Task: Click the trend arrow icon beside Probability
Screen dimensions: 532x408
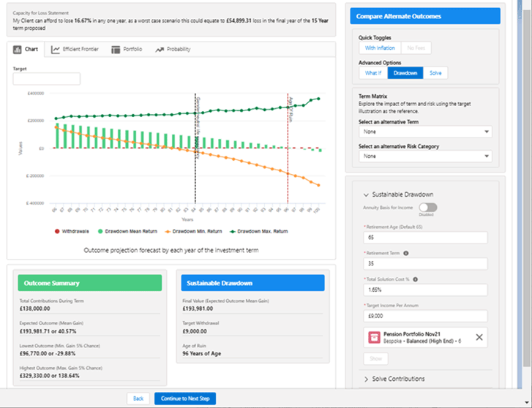Action: point(160,50)
